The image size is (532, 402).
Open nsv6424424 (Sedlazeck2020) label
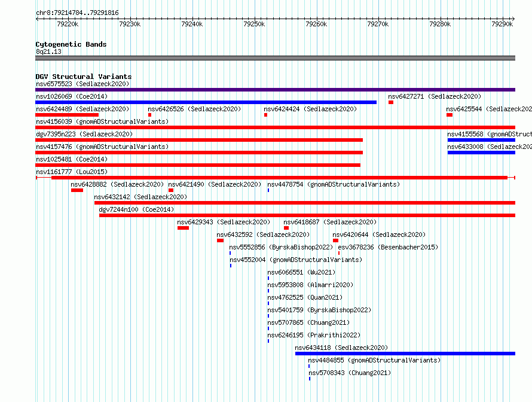coord(310,109)
